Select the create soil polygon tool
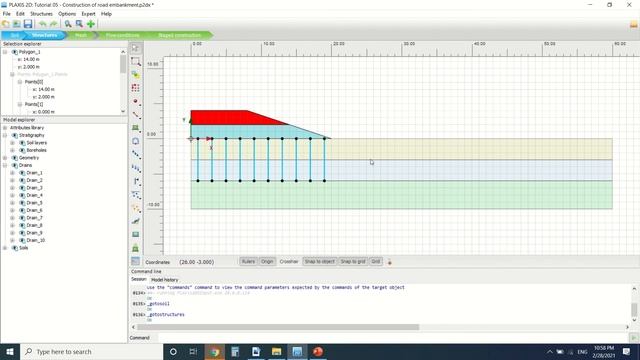The image size is (640, 360). click(x=136, y=128)
